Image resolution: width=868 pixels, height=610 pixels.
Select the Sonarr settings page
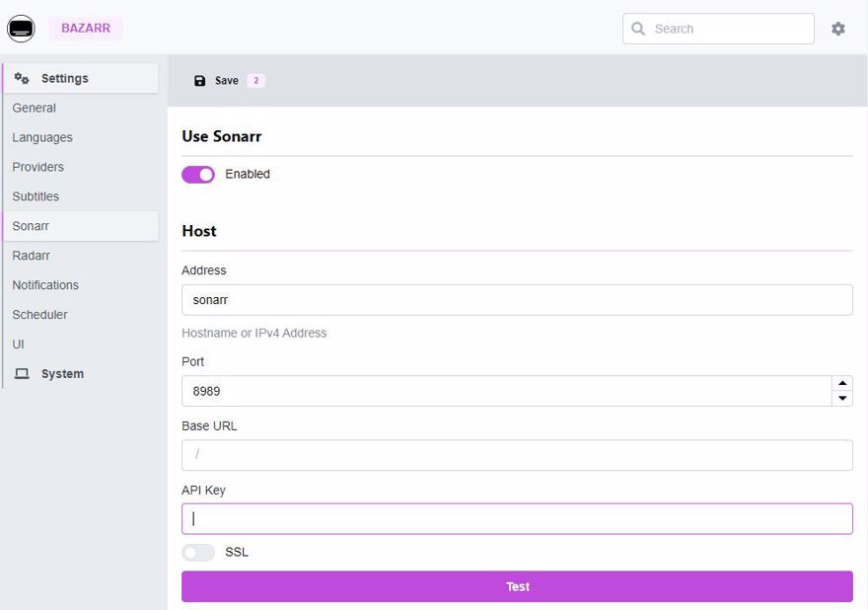[x=81, y=226]
